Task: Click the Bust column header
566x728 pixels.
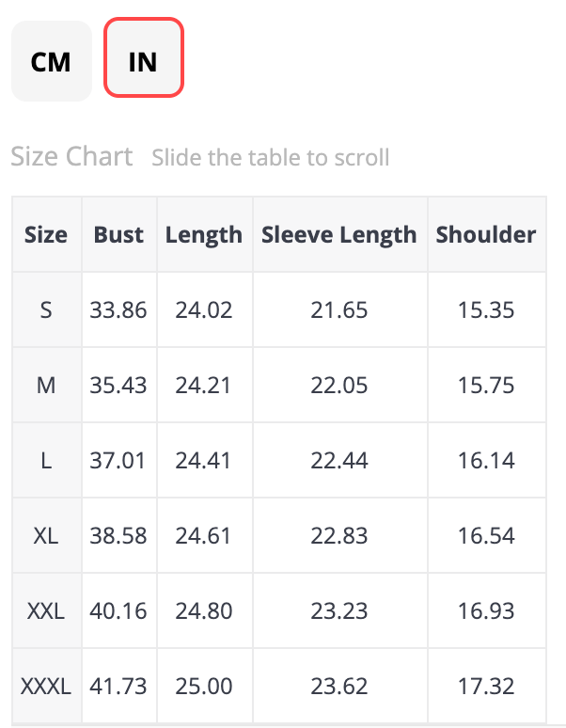Action: [x=118, y=235]
